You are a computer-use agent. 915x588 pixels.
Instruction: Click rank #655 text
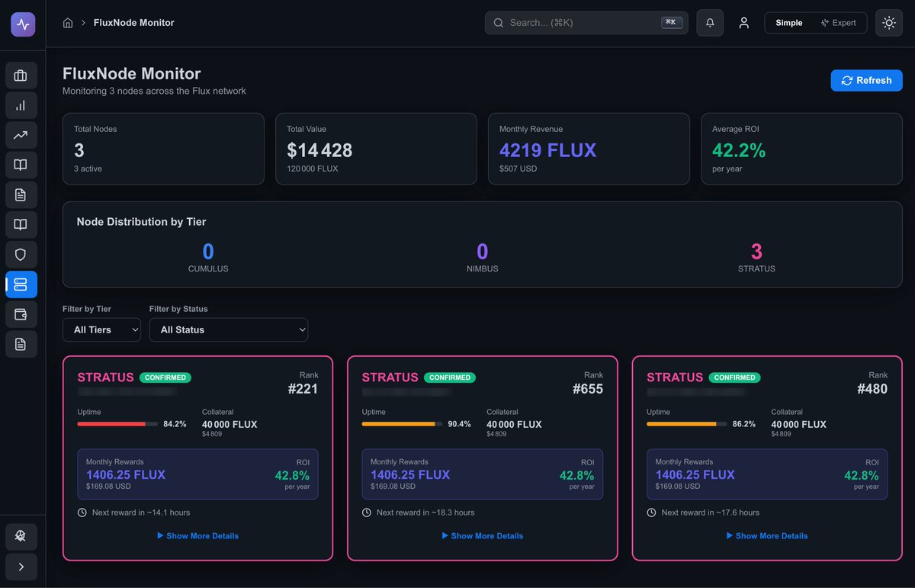[588, 389]
